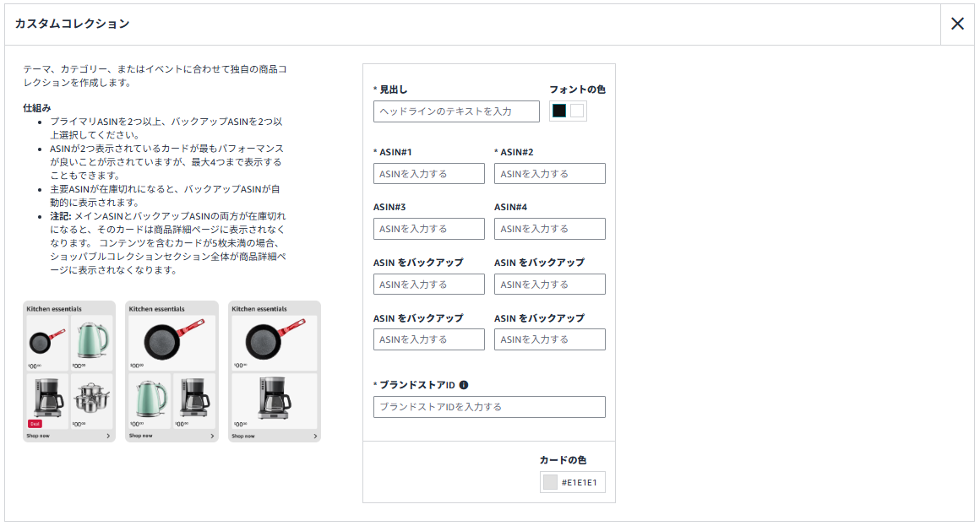Click the bottom-left ASIN をバックアップ field
This screenshot has width=980, height=526.
pyautogui.click(x=429, y=339)
